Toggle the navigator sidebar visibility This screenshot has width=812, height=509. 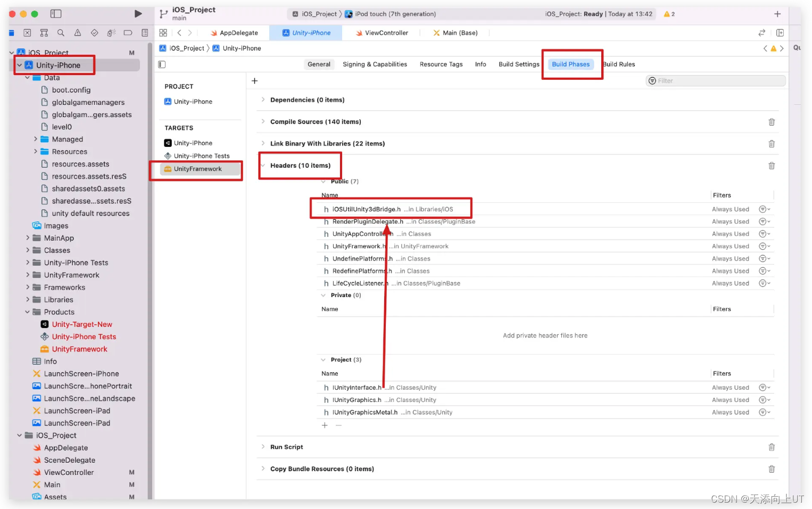tap(56, 14)
